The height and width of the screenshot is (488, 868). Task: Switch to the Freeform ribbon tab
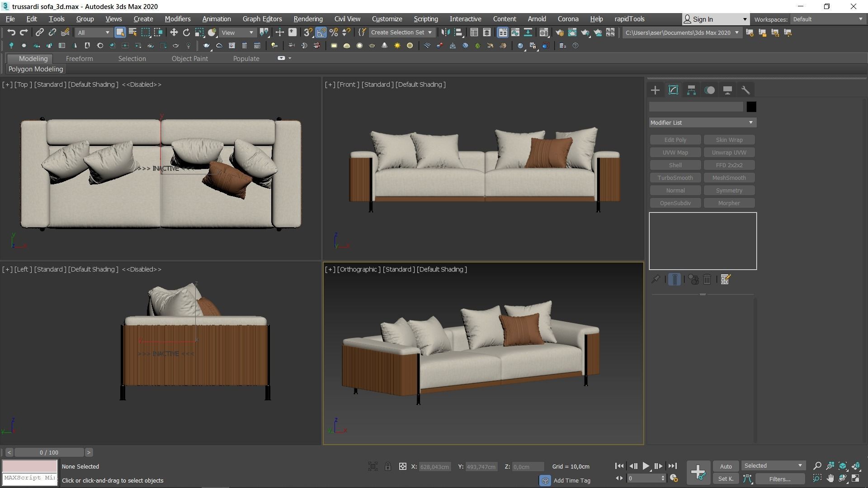coord(79,59)
